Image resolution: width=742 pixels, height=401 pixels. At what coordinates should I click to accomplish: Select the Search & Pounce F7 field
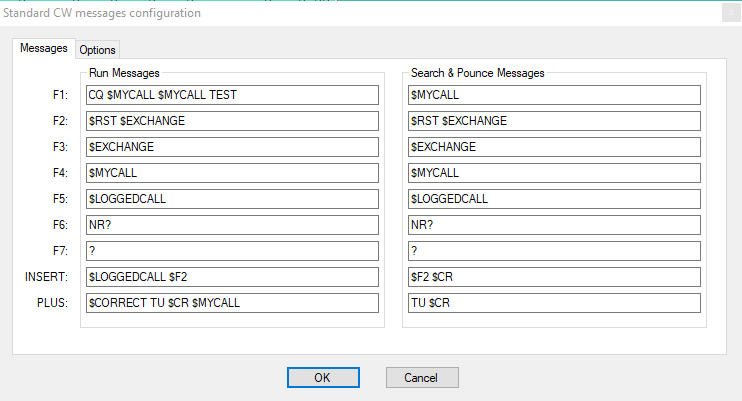554,251
